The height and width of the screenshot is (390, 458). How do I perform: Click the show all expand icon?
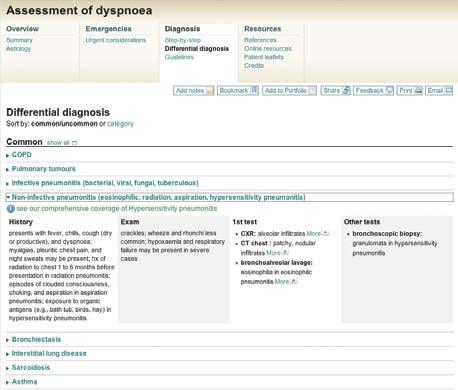(74, 143)
